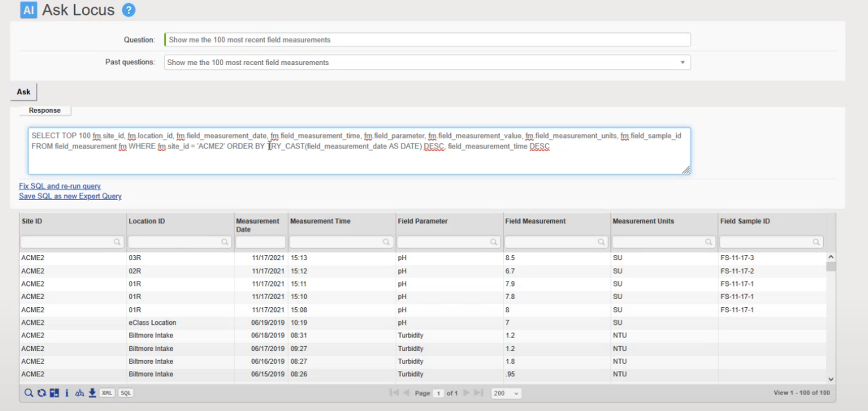Click search icon in Location ID filter
The height and width of the screenshot is (411, 868).
[224, 242]
